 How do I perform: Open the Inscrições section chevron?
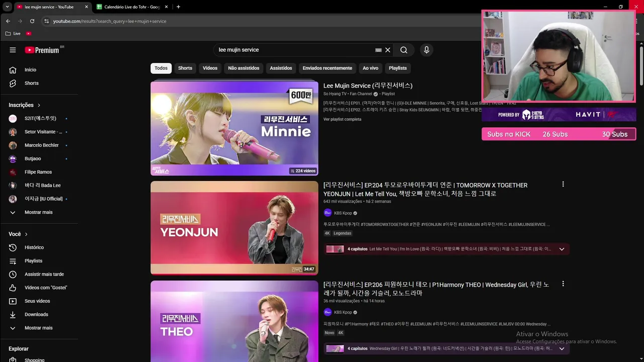38,105
